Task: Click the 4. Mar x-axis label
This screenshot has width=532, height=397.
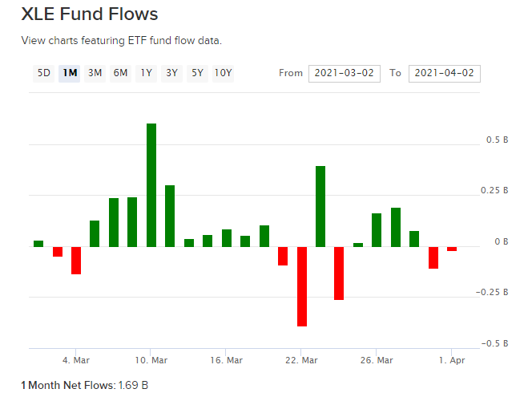Action: click(x=76, y=361)
